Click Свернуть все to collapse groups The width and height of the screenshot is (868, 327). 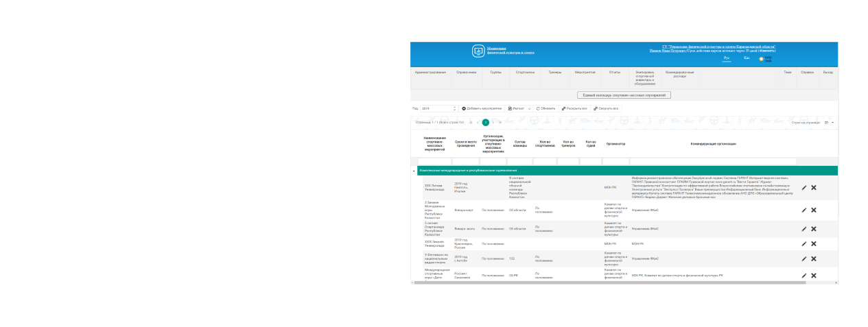click(x=606, y=108)
